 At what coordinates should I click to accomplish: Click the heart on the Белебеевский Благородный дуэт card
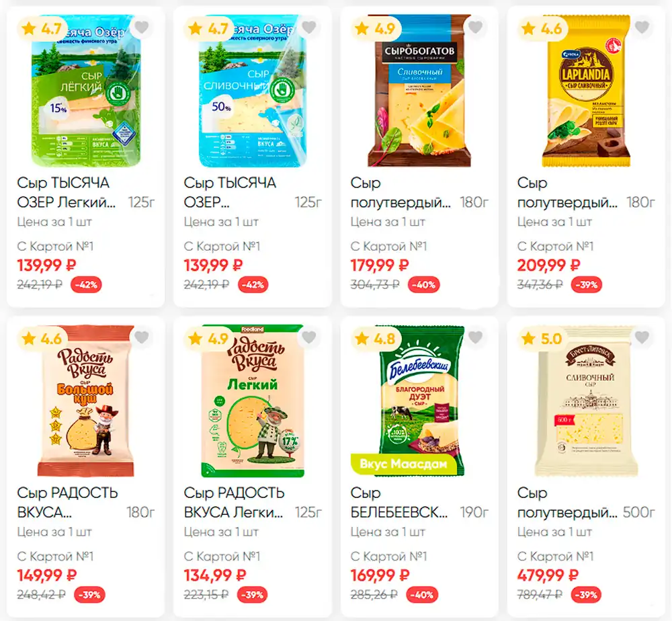tap(475, 337)
